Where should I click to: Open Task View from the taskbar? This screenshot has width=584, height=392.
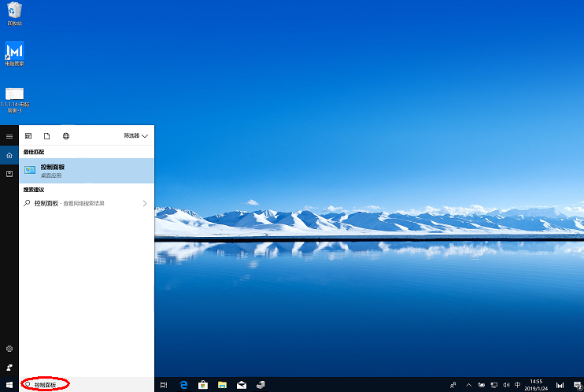pyautogui.click(x=164, y=385)
